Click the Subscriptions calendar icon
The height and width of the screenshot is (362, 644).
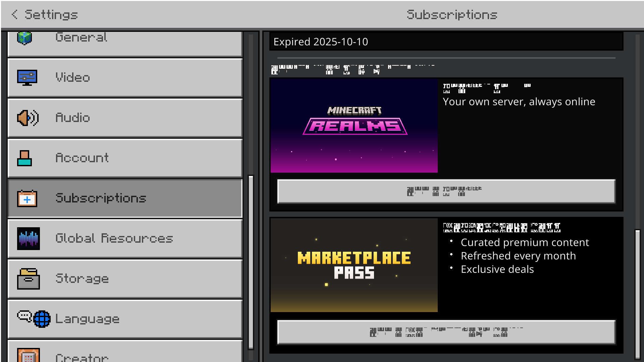(27, 198)
